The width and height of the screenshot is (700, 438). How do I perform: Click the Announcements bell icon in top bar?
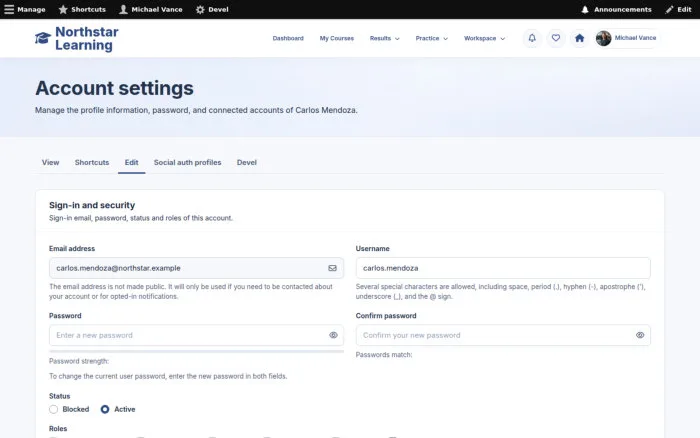click(585, 9)
